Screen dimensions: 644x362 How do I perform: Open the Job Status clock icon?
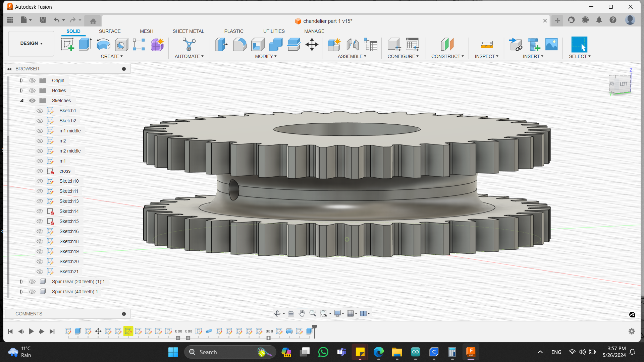[585, 20]
